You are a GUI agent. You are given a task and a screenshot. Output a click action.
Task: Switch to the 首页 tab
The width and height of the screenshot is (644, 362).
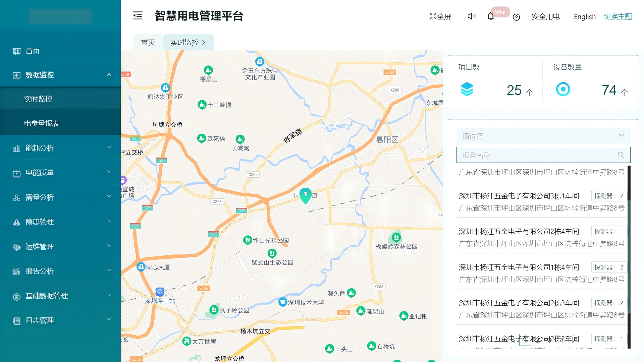point(148,43)
